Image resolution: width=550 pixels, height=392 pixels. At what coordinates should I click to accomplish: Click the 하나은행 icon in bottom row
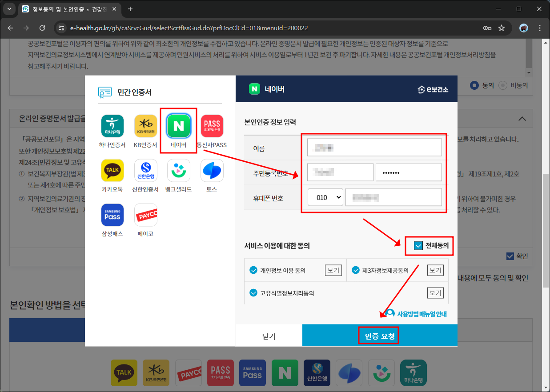click(414, 372)
